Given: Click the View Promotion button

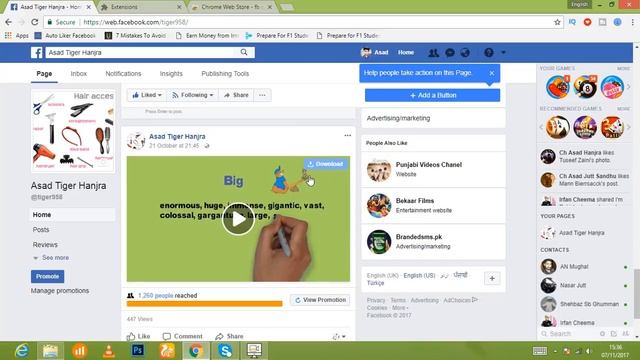Looking at the screenshot, I should [x=320, y=300].
